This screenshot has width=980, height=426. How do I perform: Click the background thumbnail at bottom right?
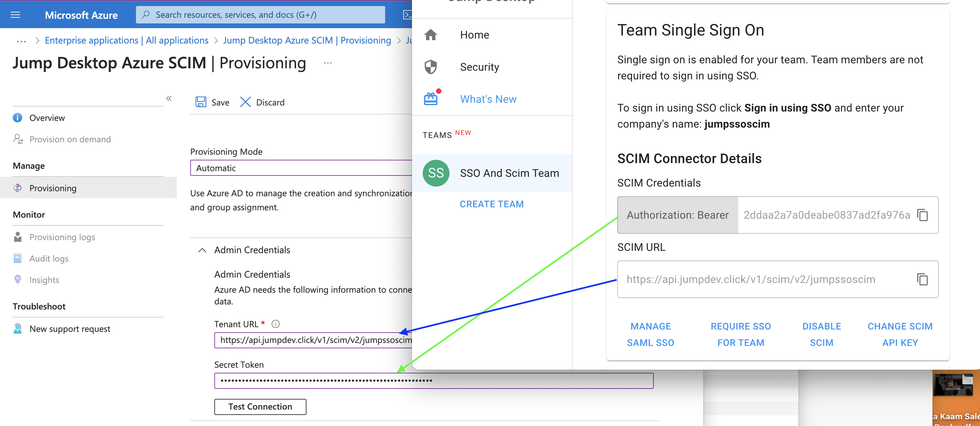pyautogui.click(x=953, y=385)
